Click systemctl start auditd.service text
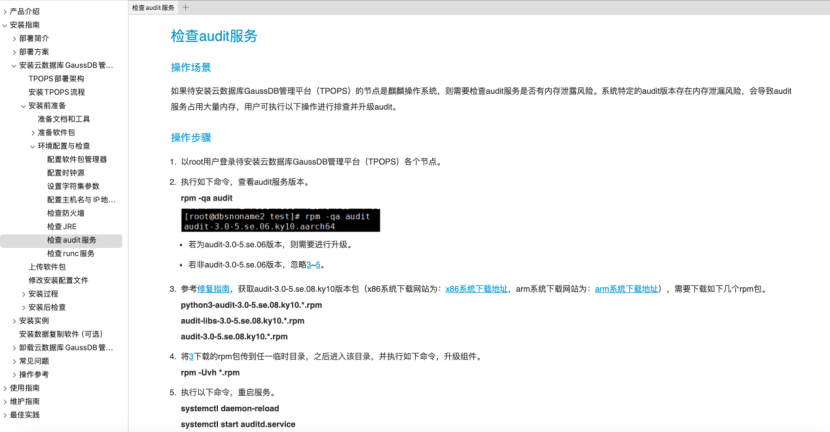Image resolution: width=830 pixels, height=432 pixels. pos(238,425)
